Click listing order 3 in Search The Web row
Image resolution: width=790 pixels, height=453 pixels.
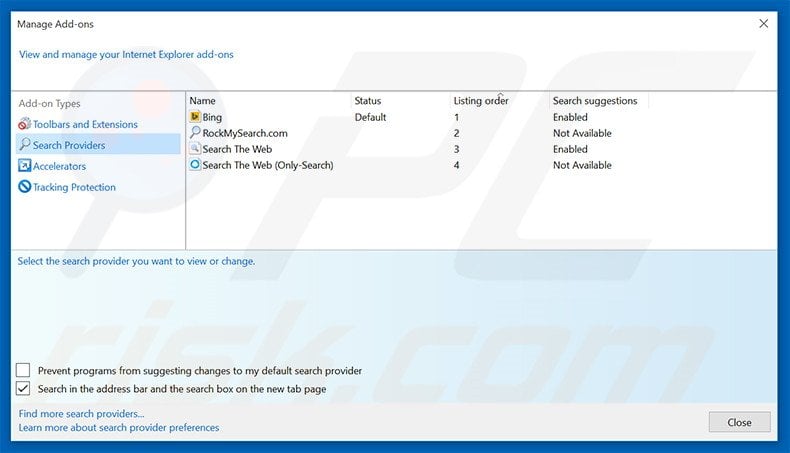(x=456, y=149)
